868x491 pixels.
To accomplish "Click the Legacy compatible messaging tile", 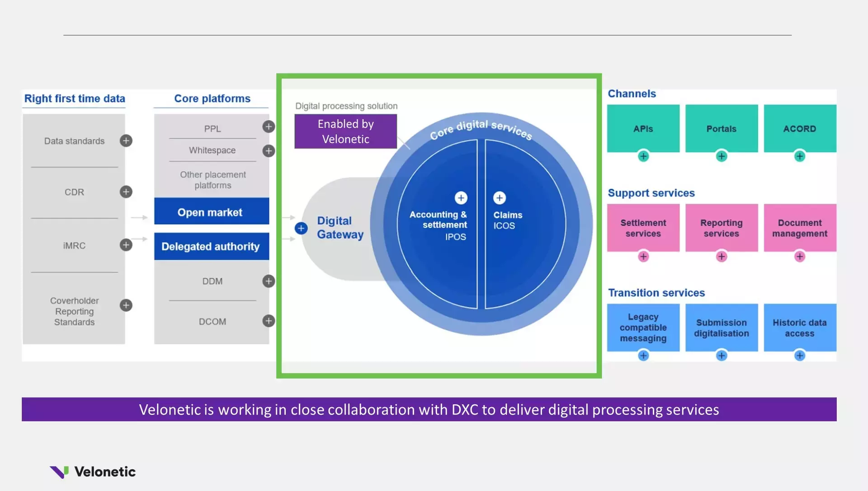I will (643, 327).
